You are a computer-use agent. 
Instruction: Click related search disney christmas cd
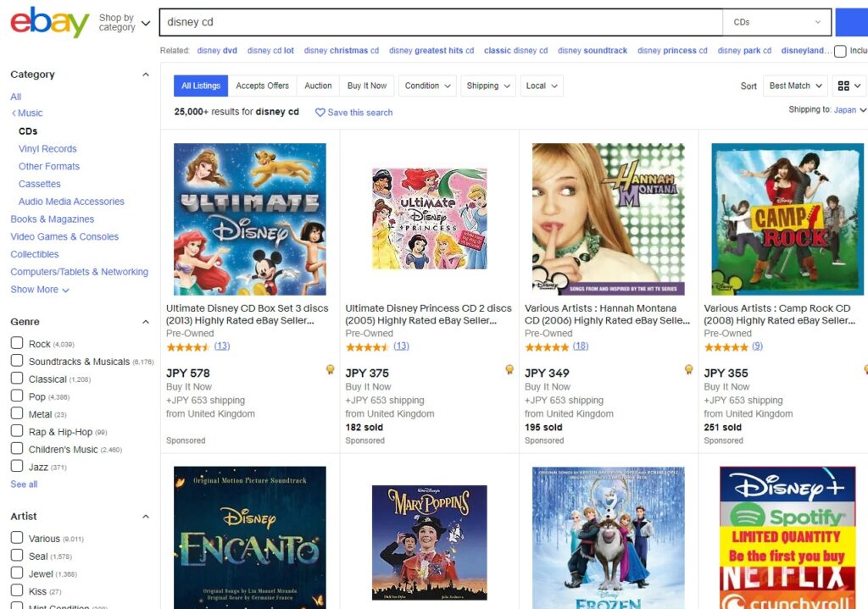[x=341, y=50]
